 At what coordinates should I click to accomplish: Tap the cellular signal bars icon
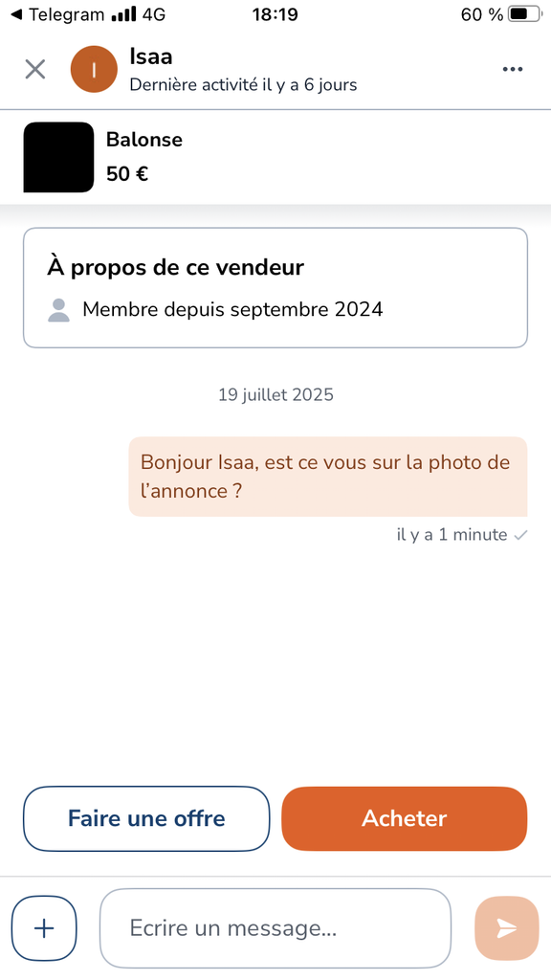pos(123,14)
